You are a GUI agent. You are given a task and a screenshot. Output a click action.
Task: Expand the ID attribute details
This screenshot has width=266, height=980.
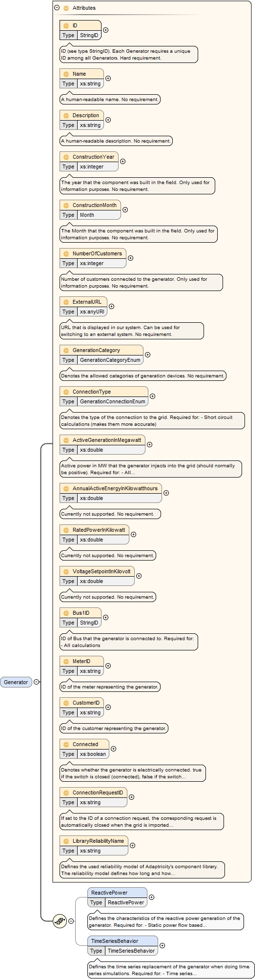pos(105,30)
